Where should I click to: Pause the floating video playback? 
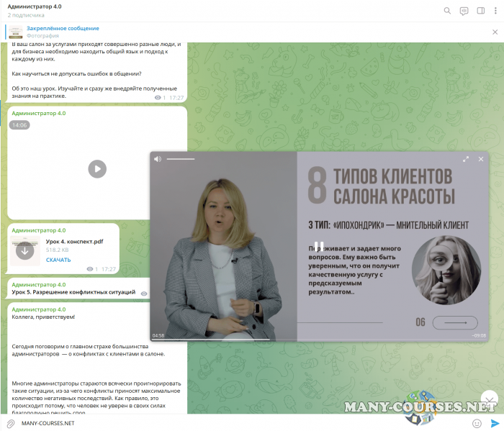click(319, 246)
